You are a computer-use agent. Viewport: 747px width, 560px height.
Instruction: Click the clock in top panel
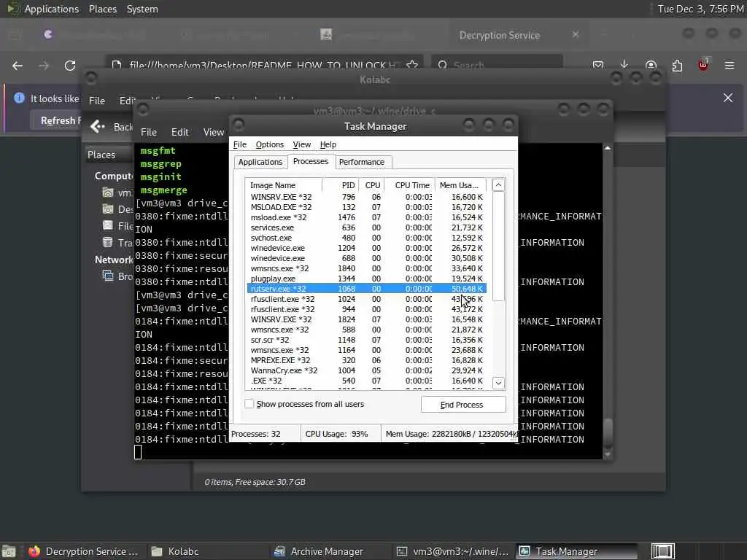point(700,9)
